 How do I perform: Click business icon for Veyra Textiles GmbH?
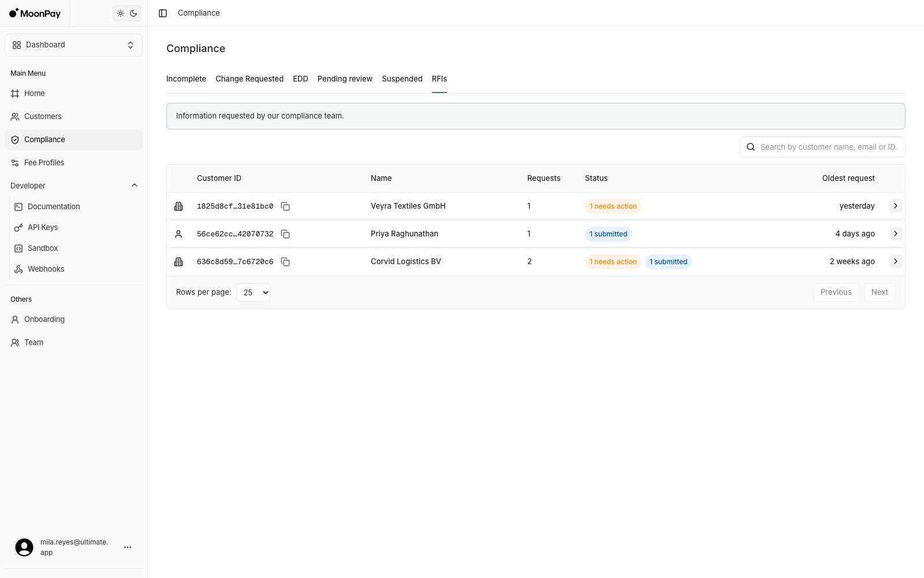point(178,206)
